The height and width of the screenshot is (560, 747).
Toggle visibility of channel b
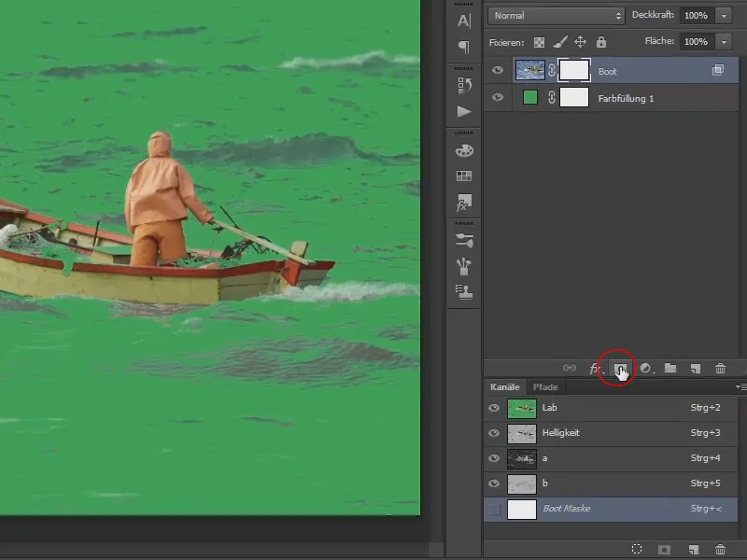click(x=494, y=483)
